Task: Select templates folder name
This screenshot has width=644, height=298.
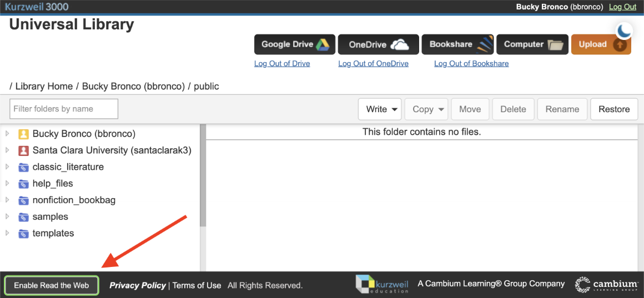Action: tap(53, 233)
